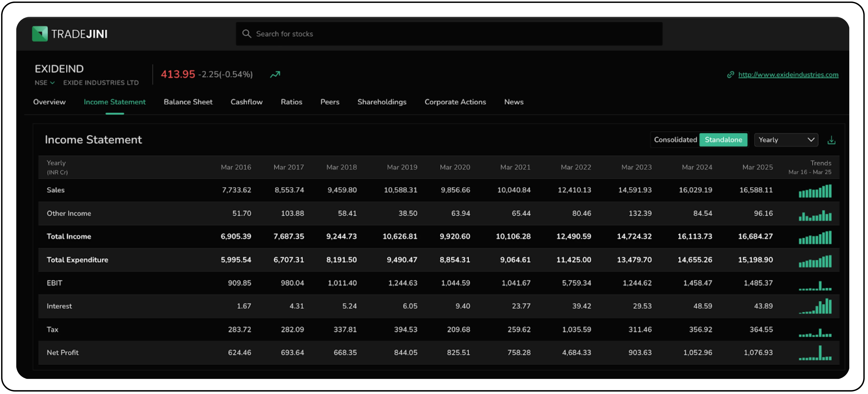Select the Standalone toggle option
Viewport: 868px width, 394px height.
(x=723, y=140)
